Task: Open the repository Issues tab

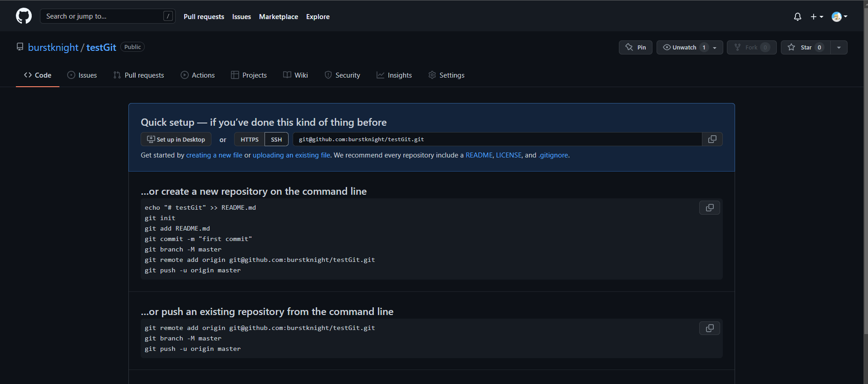Action: (x=82, y=75)
